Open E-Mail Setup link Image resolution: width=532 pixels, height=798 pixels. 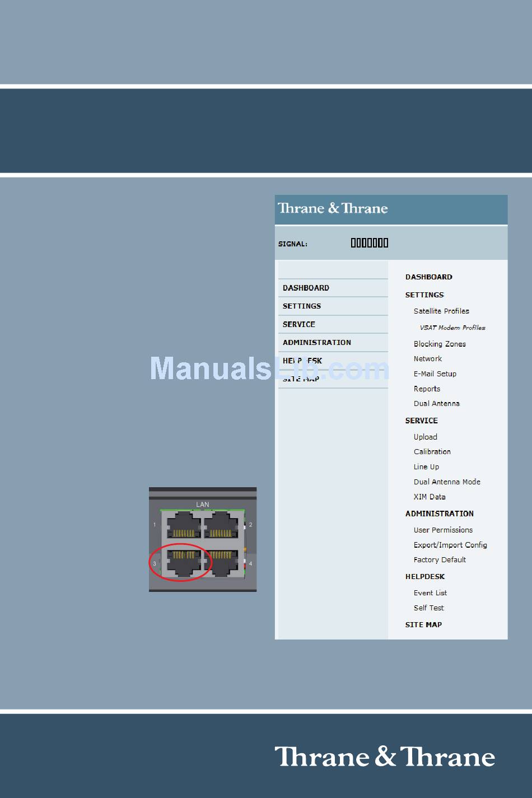(x=435, y=374)
